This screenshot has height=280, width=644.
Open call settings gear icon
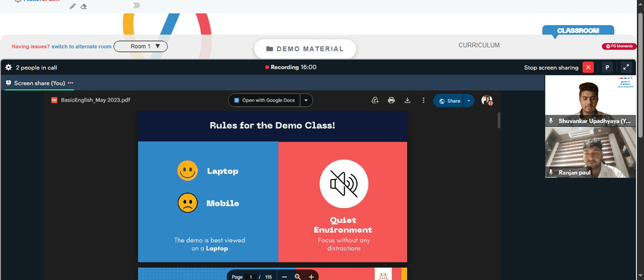(x=8, y=68)
